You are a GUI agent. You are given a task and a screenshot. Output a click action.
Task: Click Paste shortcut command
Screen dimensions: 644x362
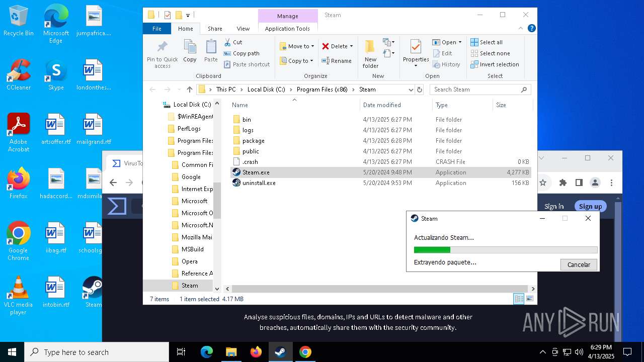247,64
